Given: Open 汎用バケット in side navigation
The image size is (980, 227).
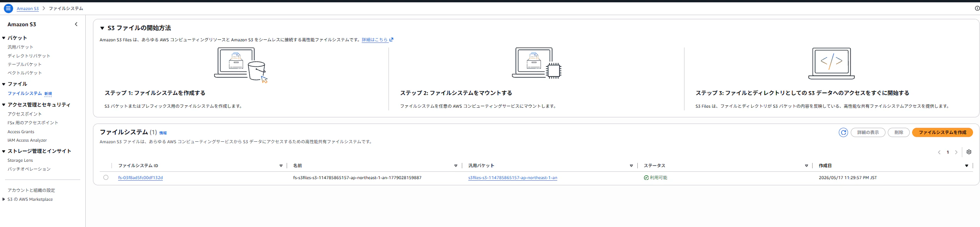Looking at the screenshot, I should [x=20, y=47].
